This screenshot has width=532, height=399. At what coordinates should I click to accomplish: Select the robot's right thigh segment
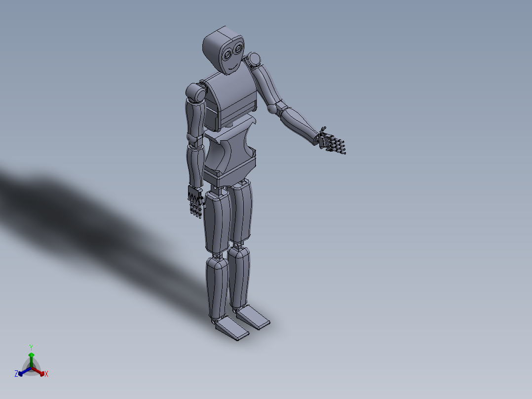click(215, 217)
